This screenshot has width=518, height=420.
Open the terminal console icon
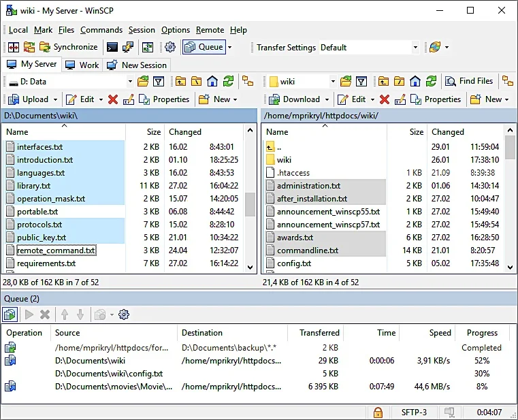click(112, 47)
